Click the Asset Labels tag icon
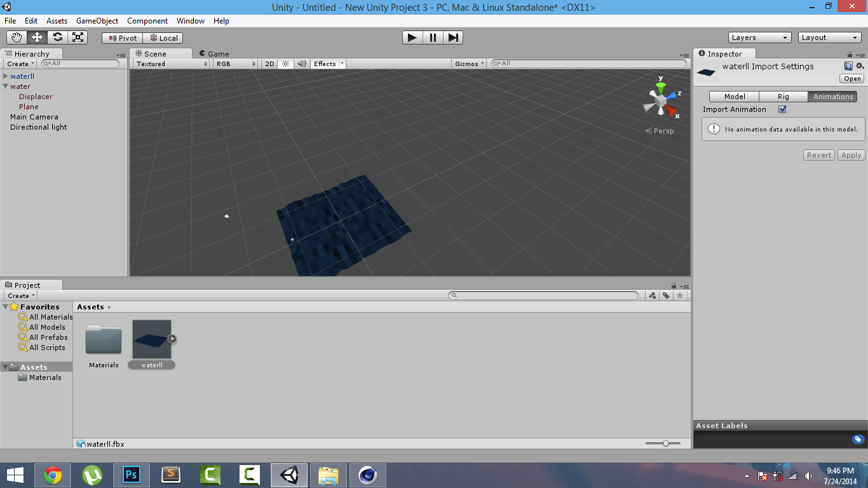 click(858, 440)
